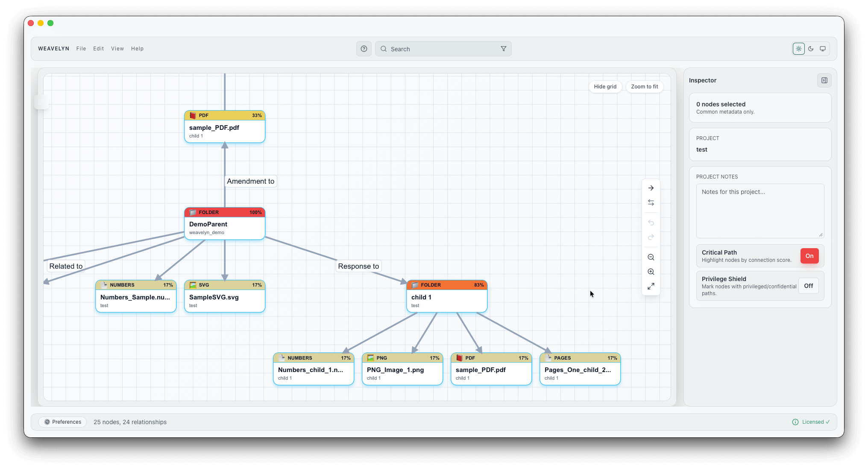Click the Hide grid button

click(605, 87)
